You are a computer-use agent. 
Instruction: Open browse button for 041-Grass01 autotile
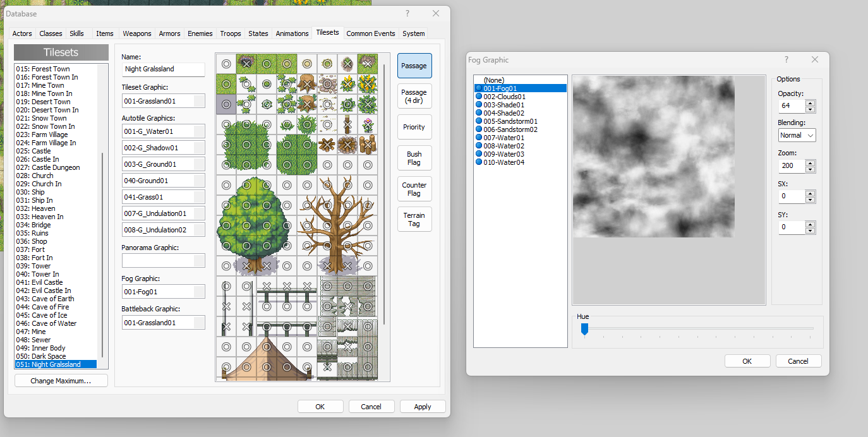[199, 197]
